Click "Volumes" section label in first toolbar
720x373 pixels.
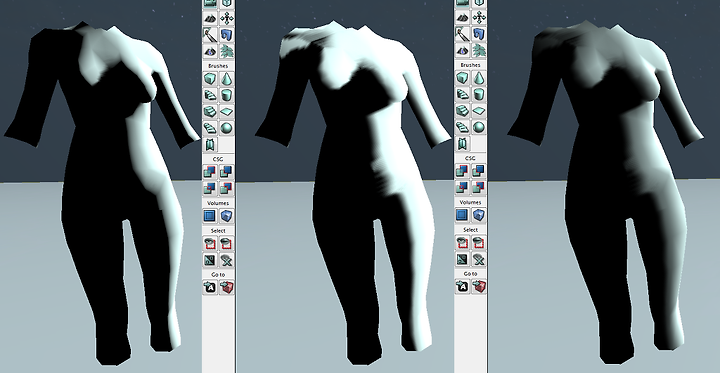(218, 203)
